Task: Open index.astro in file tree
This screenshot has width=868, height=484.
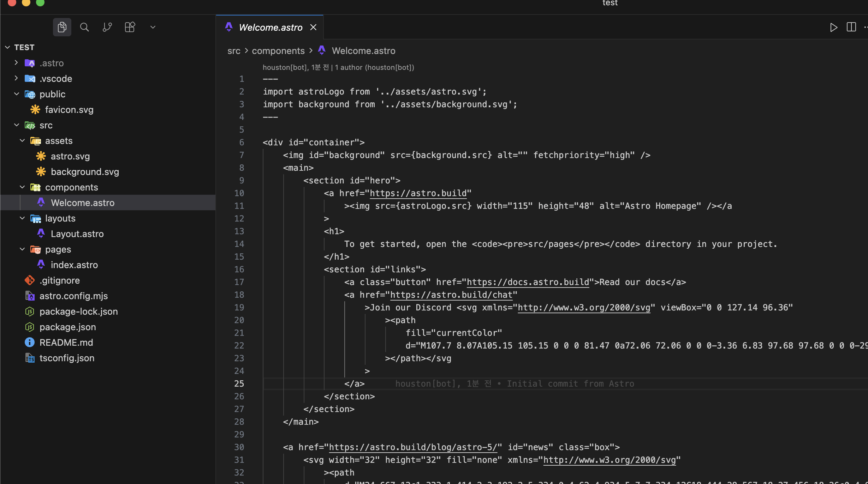Action: pos(74,265)
